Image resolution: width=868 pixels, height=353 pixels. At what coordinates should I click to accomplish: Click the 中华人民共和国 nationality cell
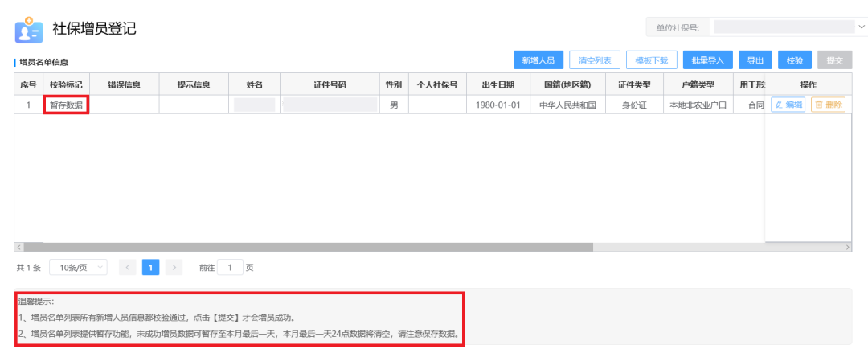pos(567,105)
